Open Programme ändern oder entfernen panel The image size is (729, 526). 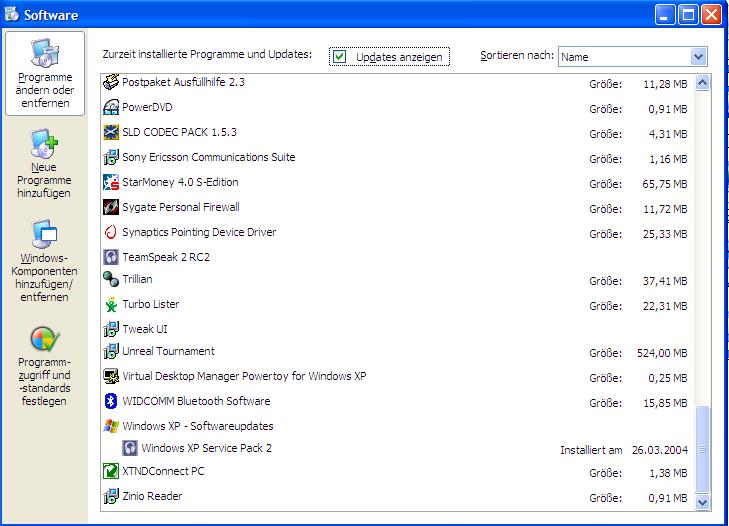coord(45,73)
